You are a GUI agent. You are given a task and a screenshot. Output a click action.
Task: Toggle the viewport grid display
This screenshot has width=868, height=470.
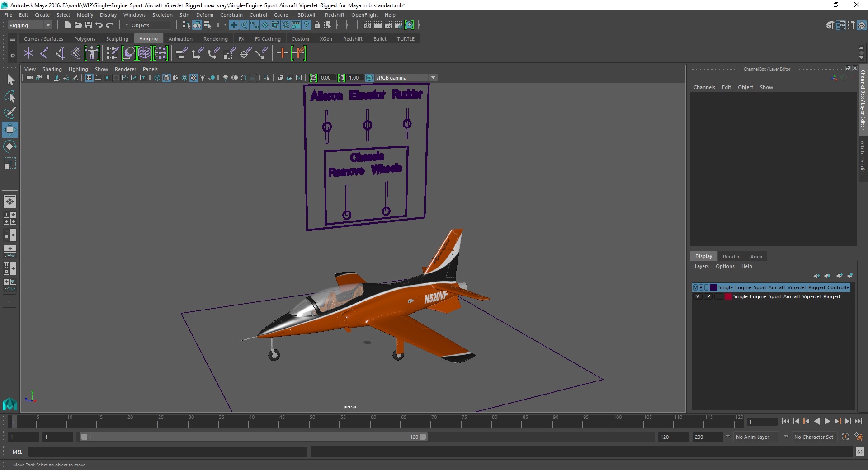[x=89, y=78]
